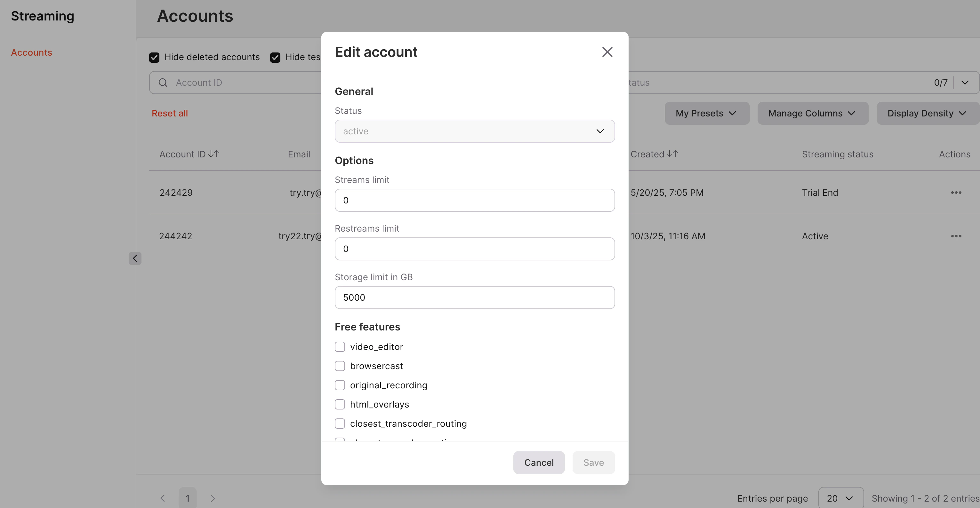Viewport: 980px width, 508px height.
Task: Click the search magnifier icon in Account ID field
Action: pos(163,82)
